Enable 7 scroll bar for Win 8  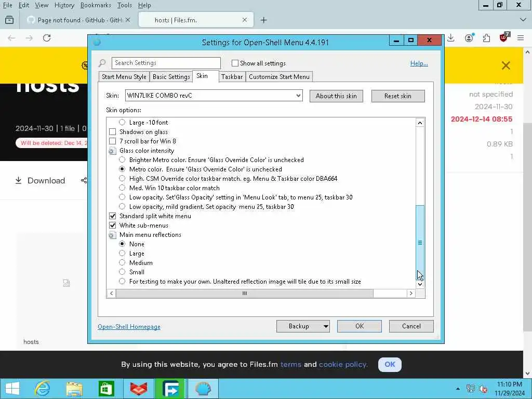click(x=113, y=141)
